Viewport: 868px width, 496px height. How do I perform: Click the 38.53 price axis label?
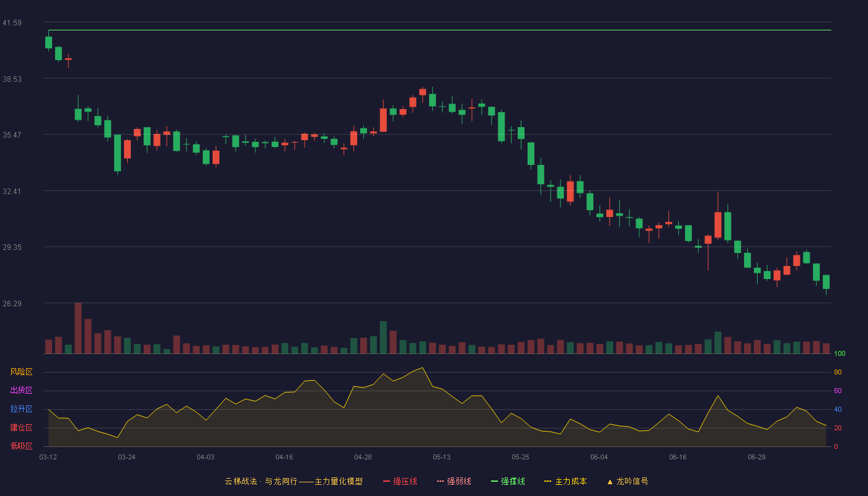tap(12, 79)
